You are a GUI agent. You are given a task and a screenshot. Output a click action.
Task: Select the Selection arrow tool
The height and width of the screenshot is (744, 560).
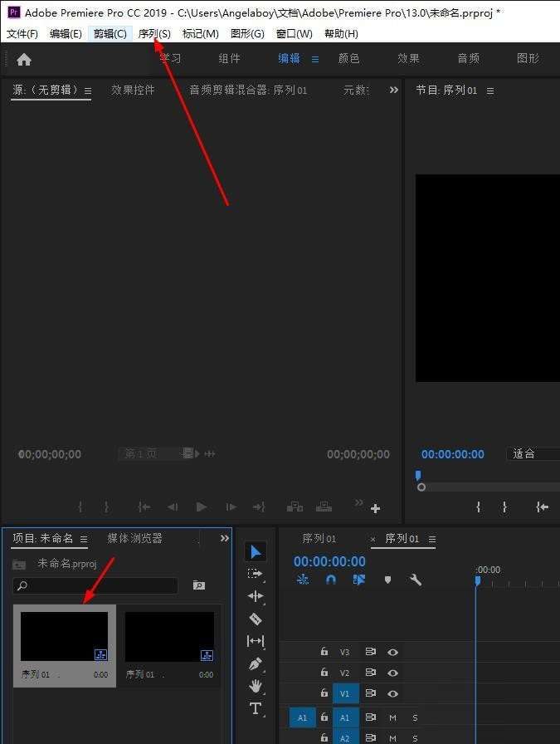click(256, 552)
